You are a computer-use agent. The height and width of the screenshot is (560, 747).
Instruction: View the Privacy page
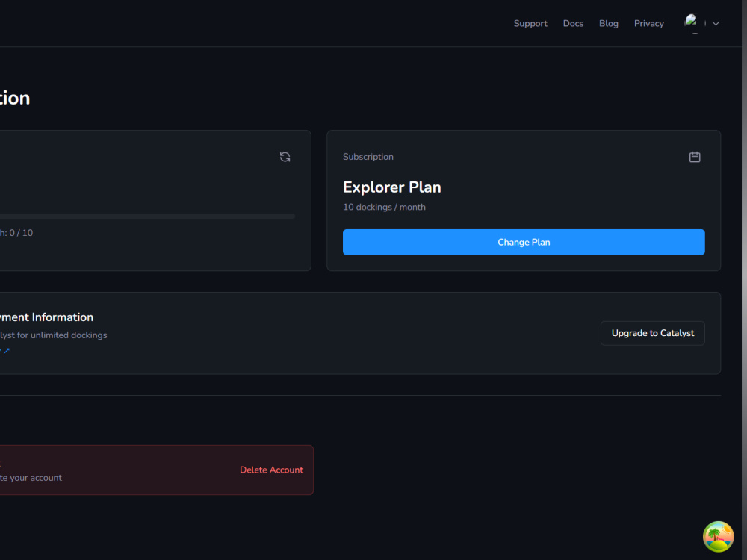[649, 23]
